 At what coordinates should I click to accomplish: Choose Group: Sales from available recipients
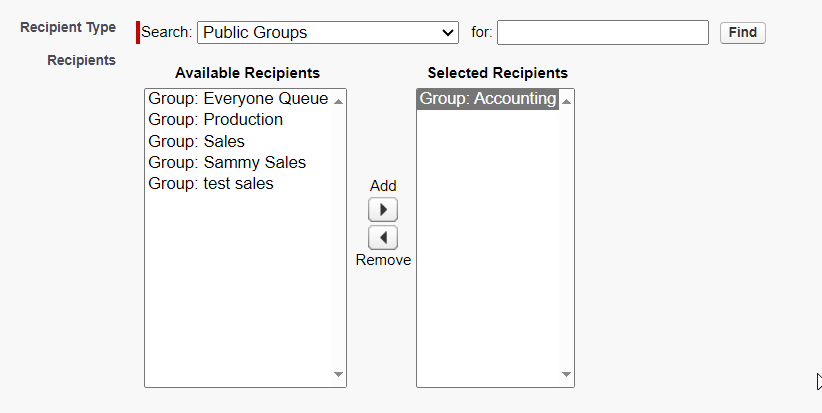tap(238, 141)
